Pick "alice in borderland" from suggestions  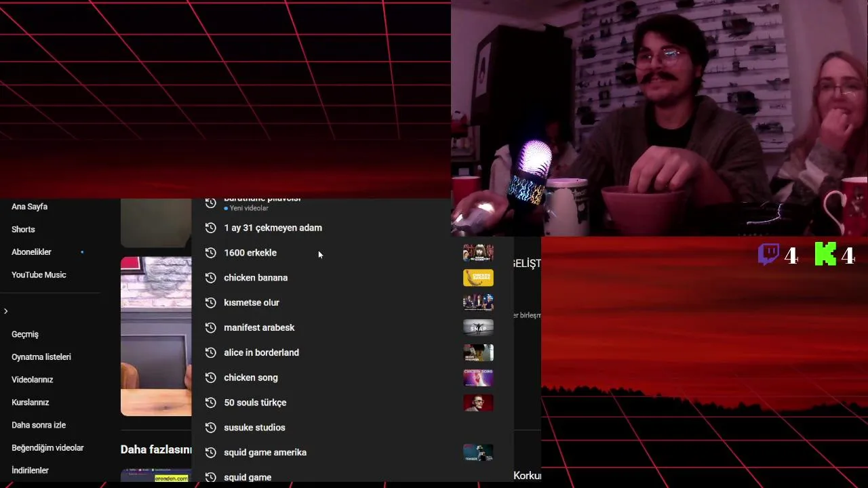pos(261,352)
